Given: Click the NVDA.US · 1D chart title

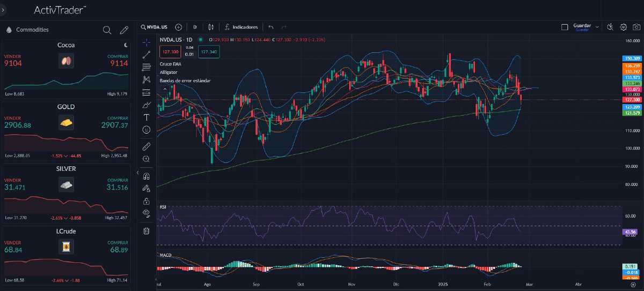Looking at the screenshot, I should pyautogui.click(x=177, y=40).
